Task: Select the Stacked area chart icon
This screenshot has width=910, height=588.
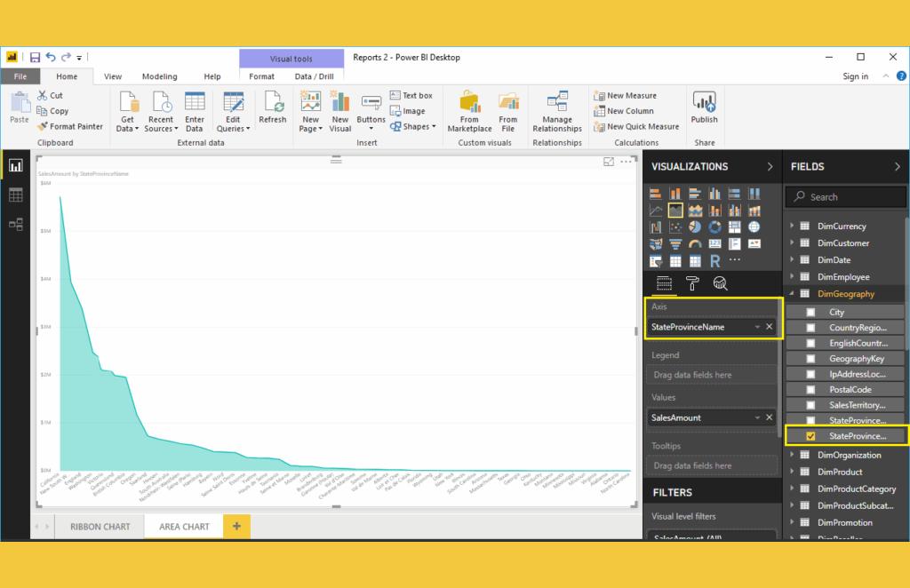Action: tap(695, 211)
